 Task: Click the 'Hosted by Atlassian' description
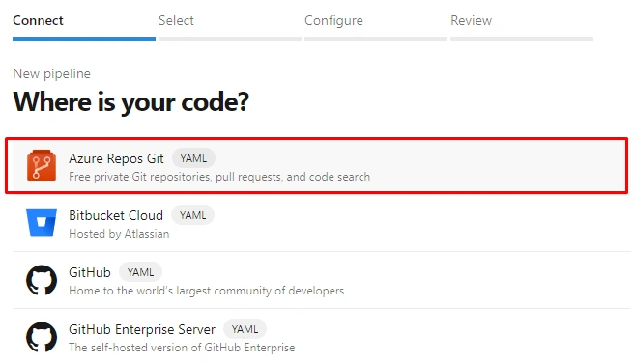click(119, 234)
